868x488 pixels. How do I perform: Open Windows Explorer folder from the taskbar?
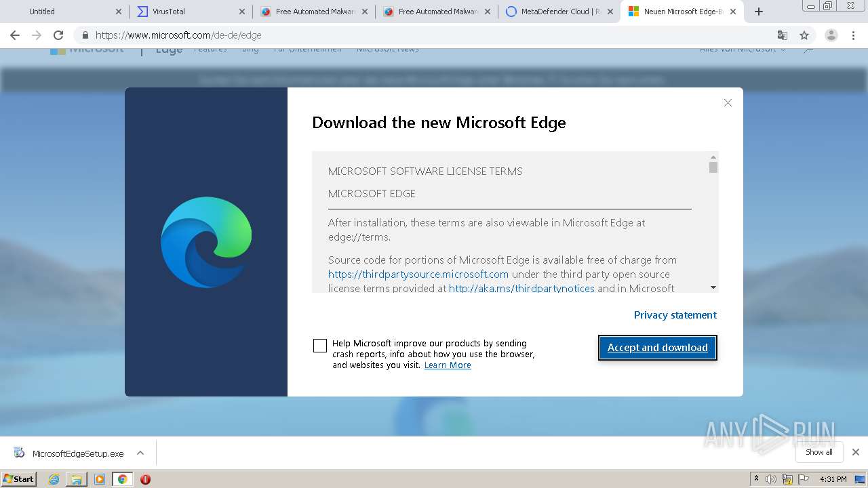point(77,479)
